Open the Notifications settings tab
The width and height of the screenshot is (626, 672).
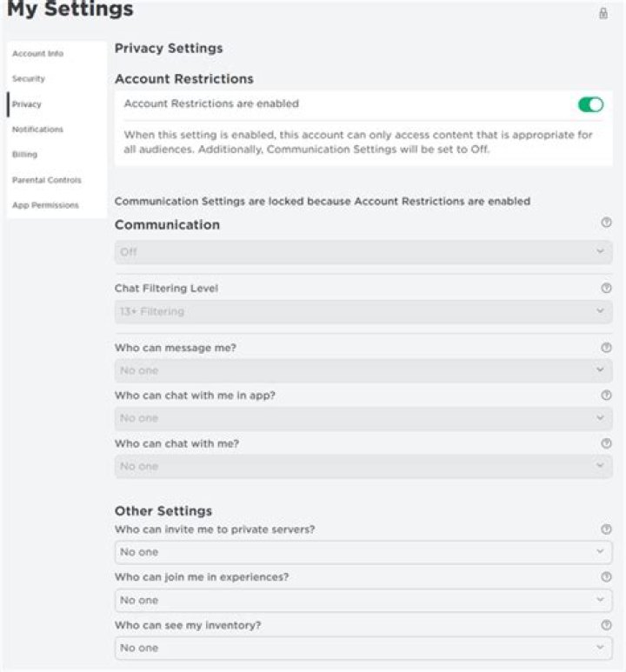(x=37, y=130)
